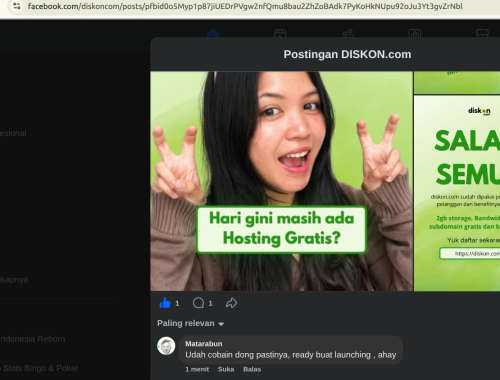This screenshot has height=380, width=500.
Task: Click the 1 menit comment timestamp
Action: [197, 369]
